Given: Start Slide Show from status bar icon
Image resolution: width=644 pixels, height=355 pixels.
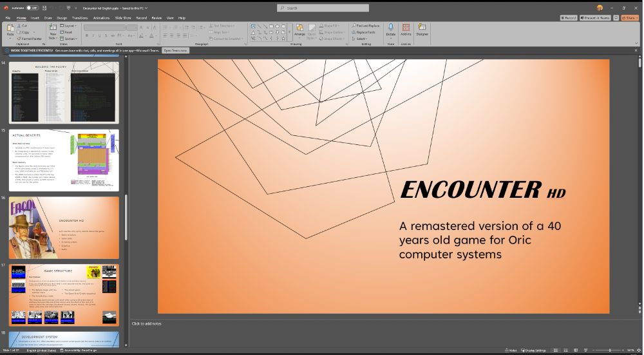Looking at the screenshot, I should [x=585, y=350].
